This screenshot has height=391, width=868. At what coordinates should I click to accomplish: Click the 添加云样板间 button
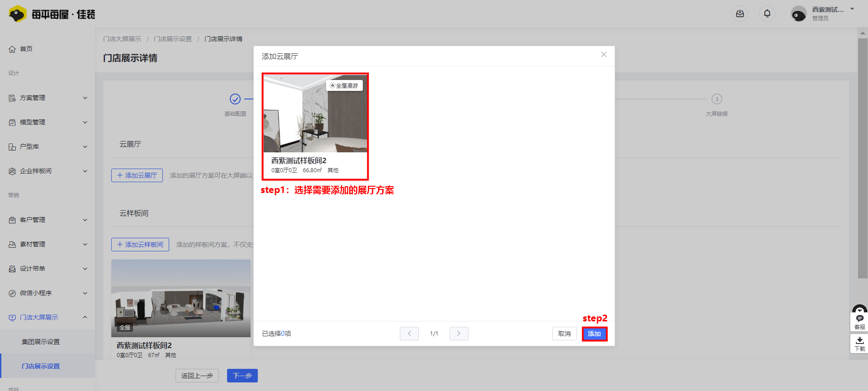point(140,245)
